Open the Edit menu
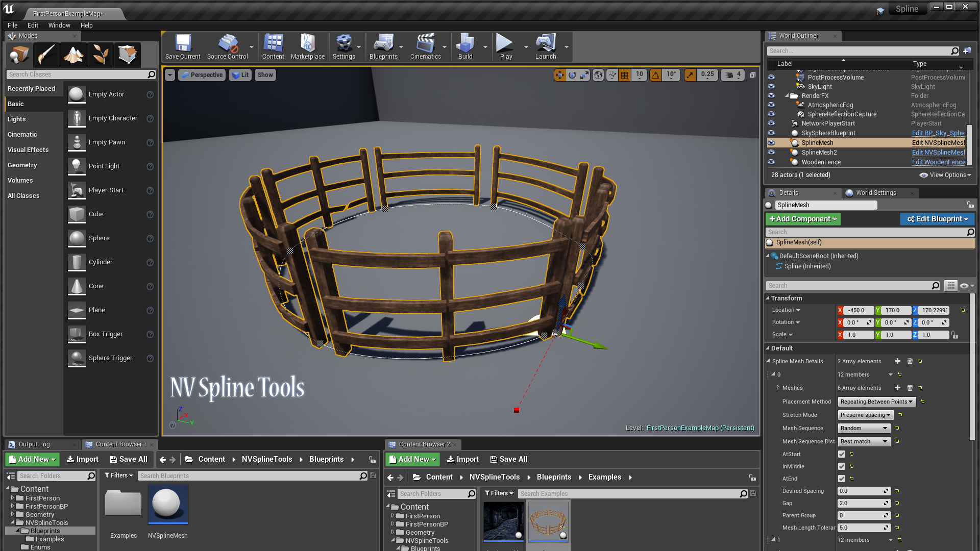This screenshot has height=551, width=980. pyautogui.click(x=33, y=26)
